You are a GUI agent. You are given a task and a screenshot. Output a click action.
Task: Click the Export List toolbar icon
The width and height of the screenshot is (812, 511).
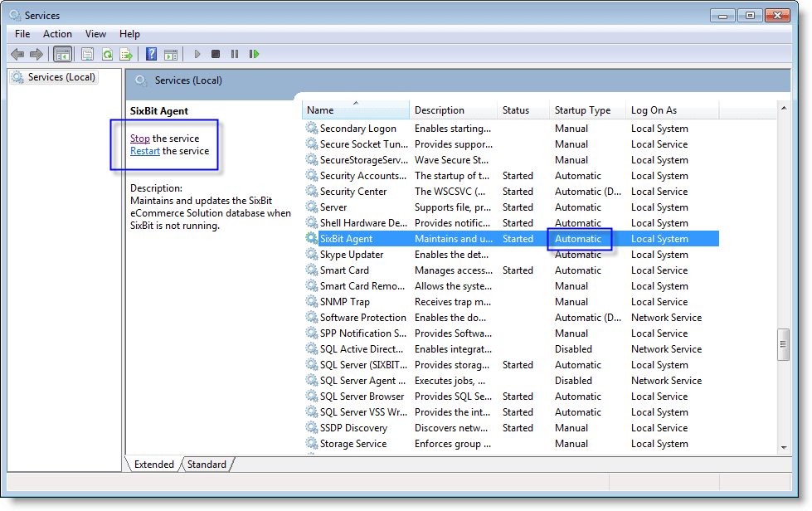(126, 54)
